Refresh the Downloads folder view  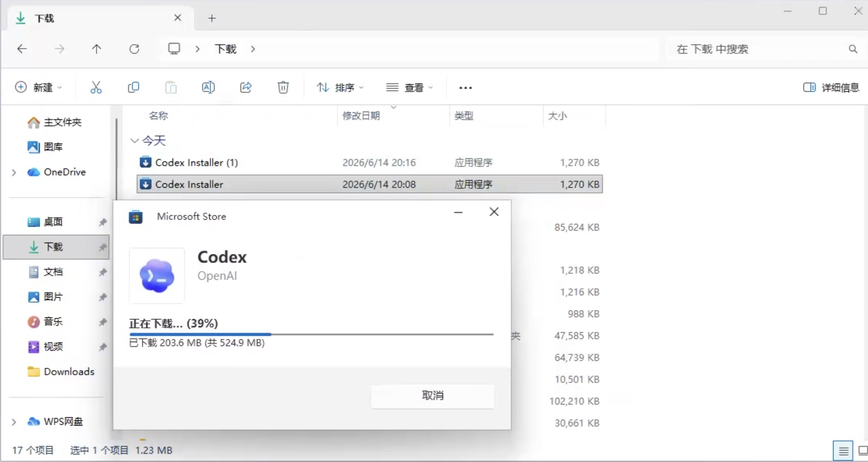tap(134, 49)
